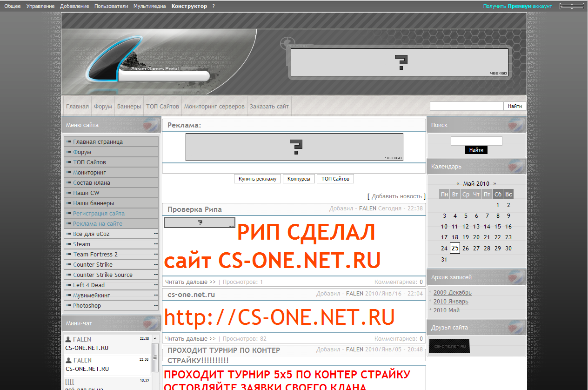Screen dimensions: 588x390
Task: Expand the Counter Strike Source submenu
Action: coord(111,275)
